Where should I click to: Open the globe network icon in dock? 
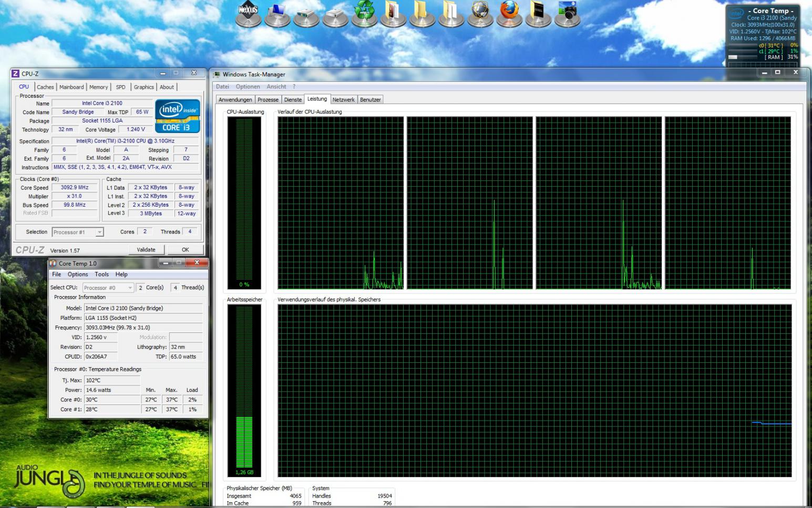point(480,14)
